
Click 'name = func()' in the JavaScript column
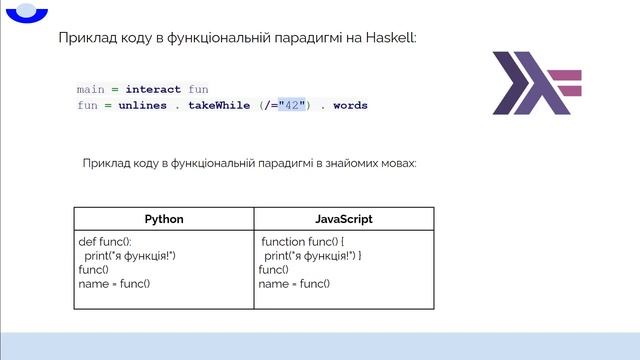(x=294, y=284)
